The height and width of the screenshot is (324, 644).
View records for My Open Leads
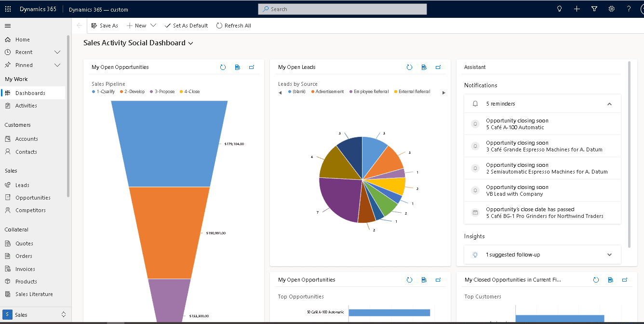coord(424,67)
